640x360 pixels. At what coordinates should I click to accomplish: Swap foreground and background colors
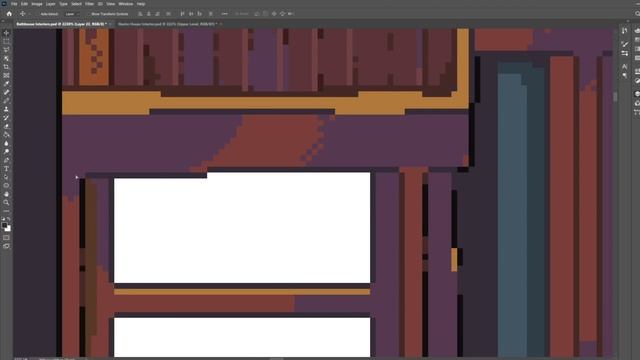point(9,220)
